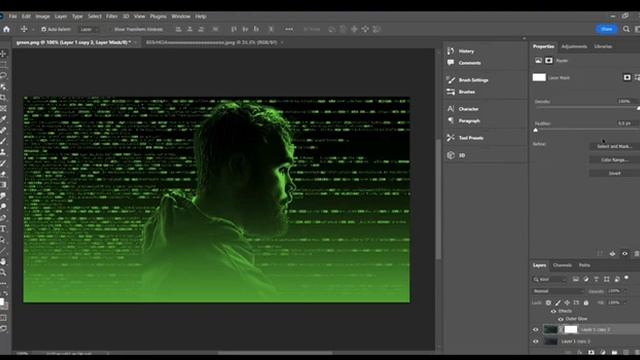Viewport: 640px width, 360px height.
Task: Toggle Show Transform Controls checkbox
Action: click(110, 29)
